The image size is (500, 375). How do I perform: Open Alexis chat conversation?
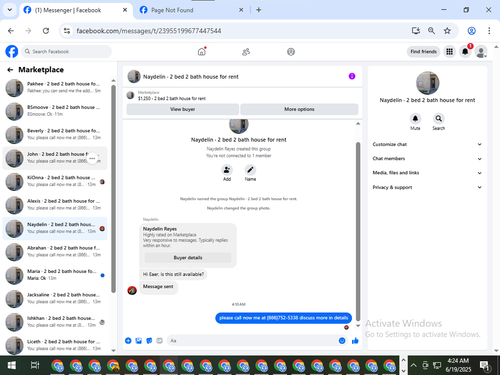[55, 205]
